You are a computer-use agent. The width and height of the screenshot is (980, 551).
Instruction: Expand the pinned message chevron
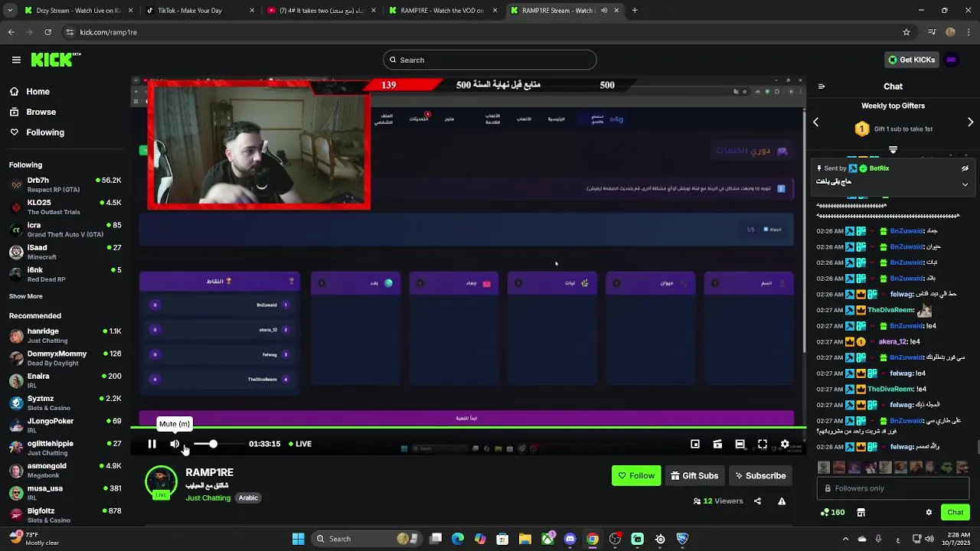pos(965,184)
